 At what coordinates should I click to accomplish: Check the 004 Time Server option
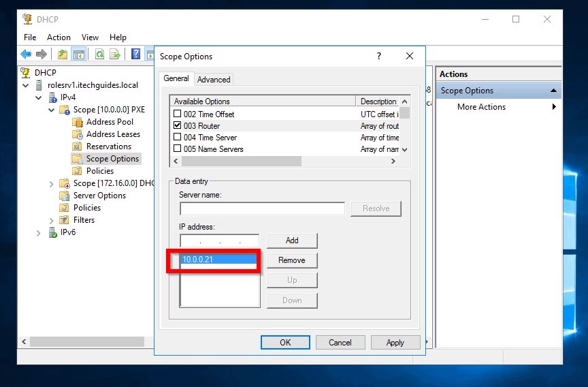click(x=178, y=137)
